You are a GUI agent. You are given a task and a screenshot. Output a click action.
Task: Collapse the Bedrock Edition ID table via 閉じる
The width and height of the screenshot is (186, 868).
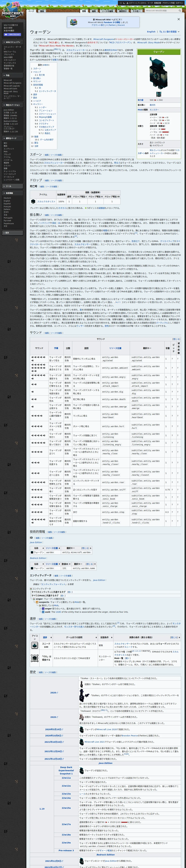click(x=90, y=564)
